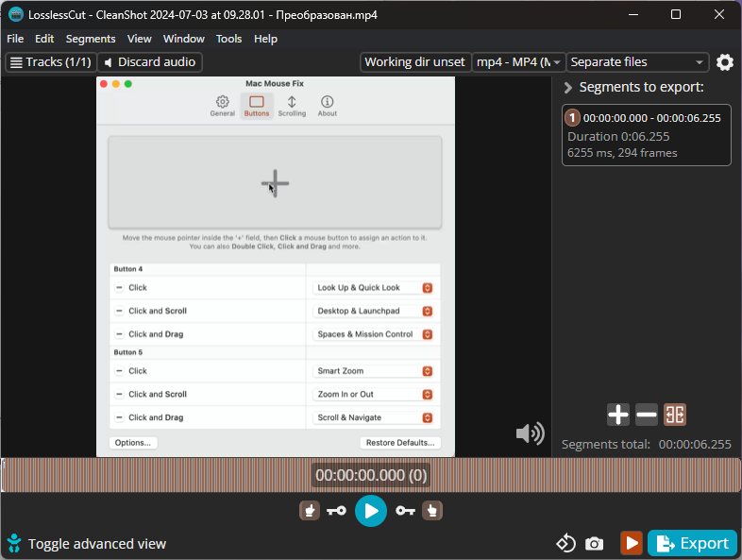Click Buttons tab in Mac Mouse Fix video
This screenshot has width=742, height=560.
pos(257,106)
